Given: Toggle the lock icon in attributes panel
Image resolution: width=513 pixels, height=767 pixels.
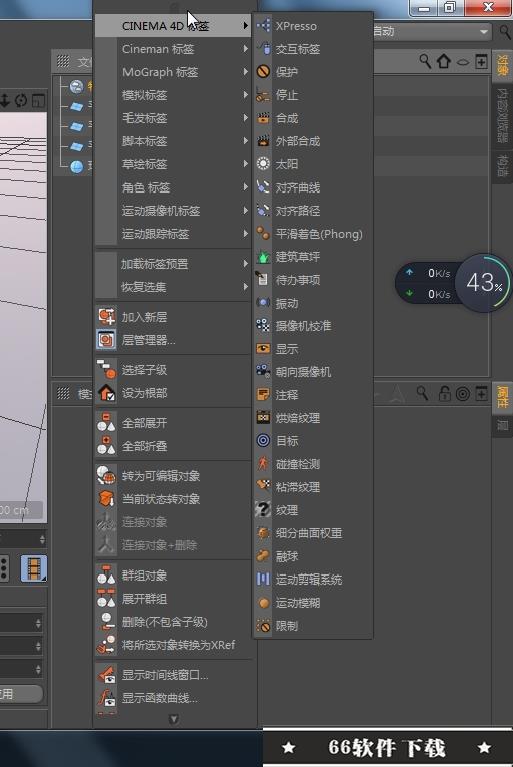Looking at the screenshot, I should coord(444,393).
